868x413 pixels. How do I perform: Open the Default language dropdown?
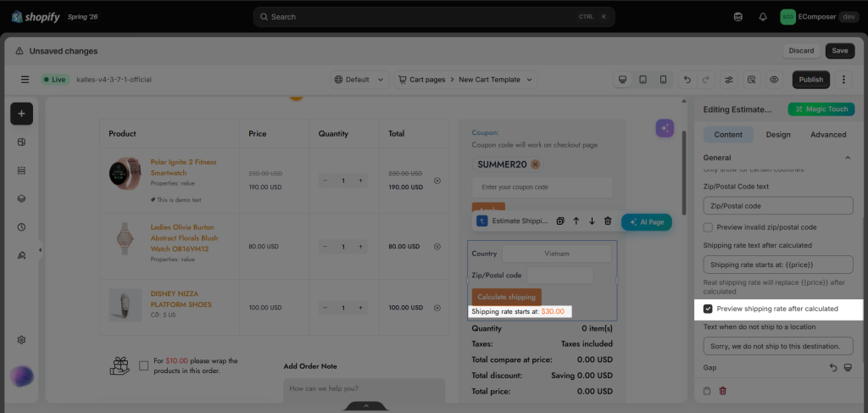[x=359, y=80]
